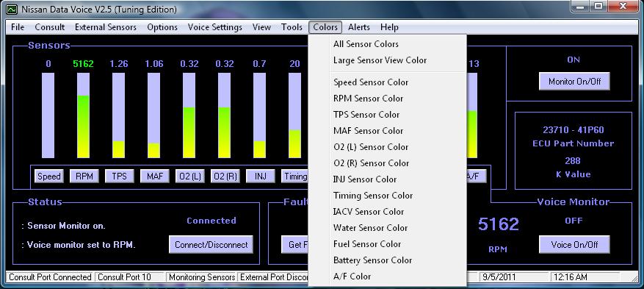The height and width of the screenshot is (289, 644).
Task: Select INJ Sensor Color
Action: pos(387,179)
